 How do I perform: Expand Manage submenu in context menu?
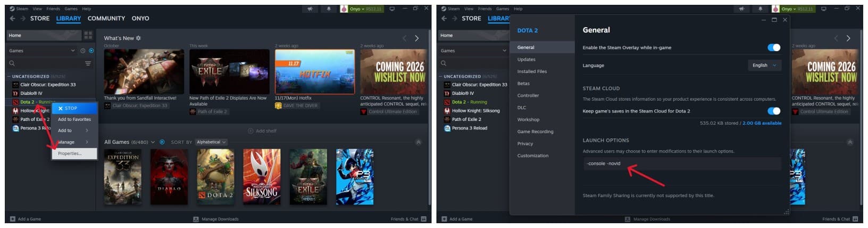[x=74, y=142]
